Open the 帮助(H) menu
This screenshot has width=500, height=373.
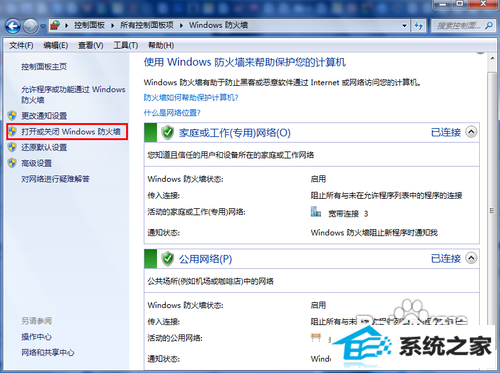(161, 45)
